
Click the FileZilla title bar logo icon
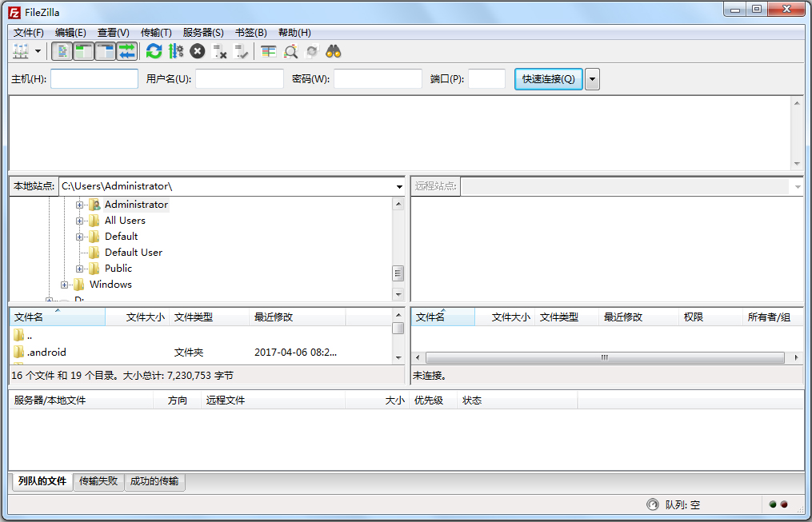[14, 13]
